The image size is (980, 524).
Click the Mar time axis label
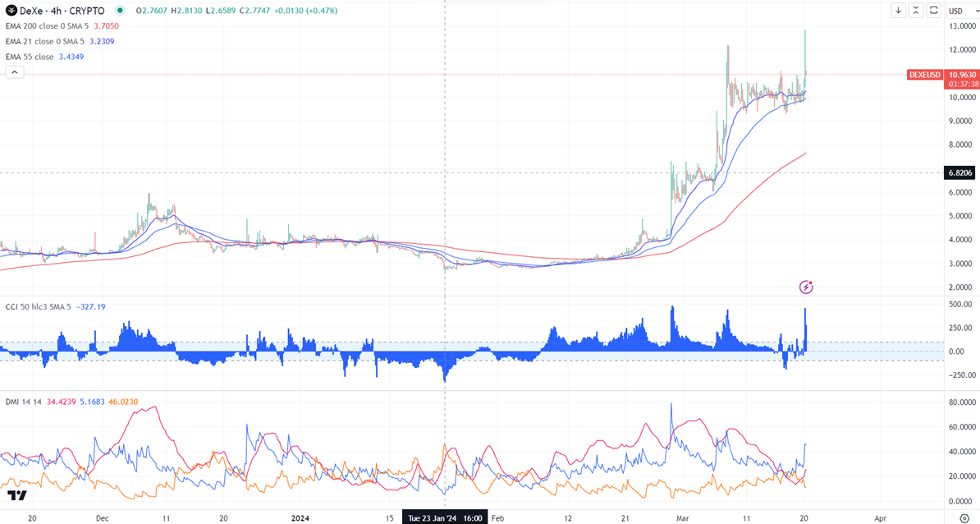pyautogui.click(x=683, y=518)
